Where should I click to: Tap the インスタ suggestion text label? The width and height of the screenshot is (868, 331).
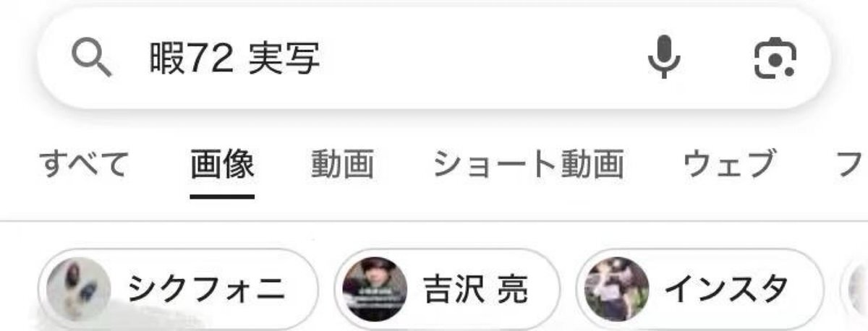(726, 290)
